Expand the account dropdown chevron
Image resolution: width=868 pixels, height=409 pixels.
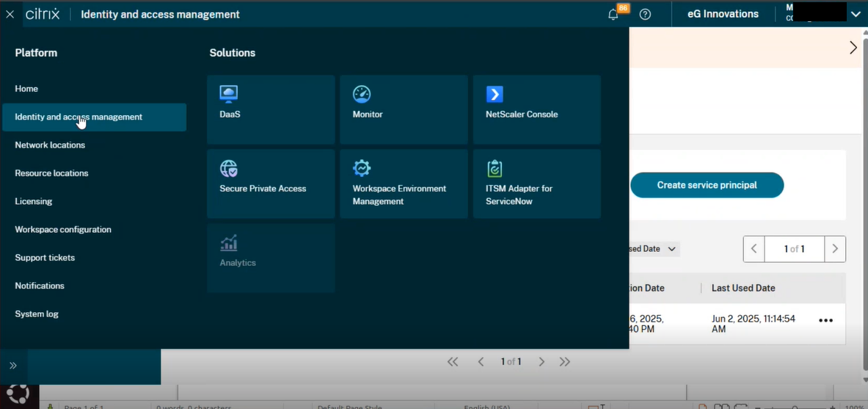tap(856, 14)
